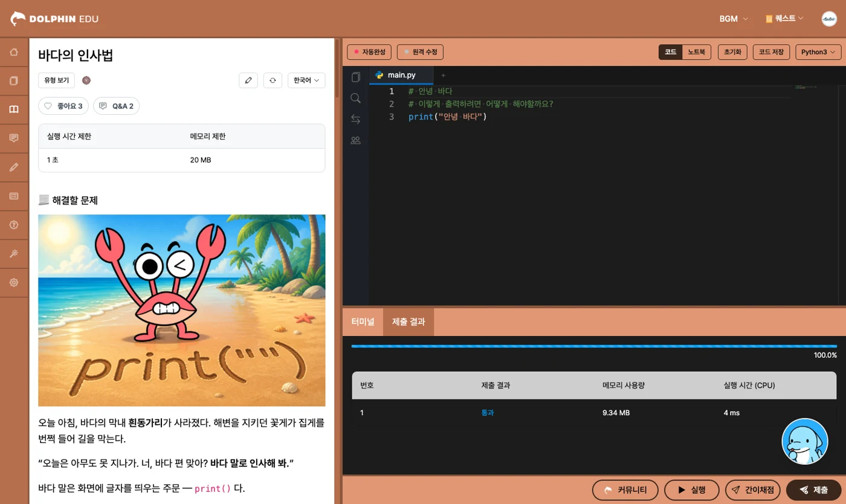Toggle the 자동완성 autocomplete button
The image size is (846, 504).
[x=369, y=52]
